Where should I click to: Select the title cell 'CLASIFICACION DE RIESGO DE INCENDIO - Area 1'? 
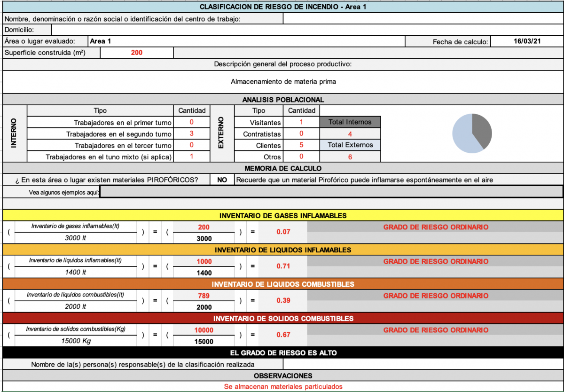pos(283,7)
